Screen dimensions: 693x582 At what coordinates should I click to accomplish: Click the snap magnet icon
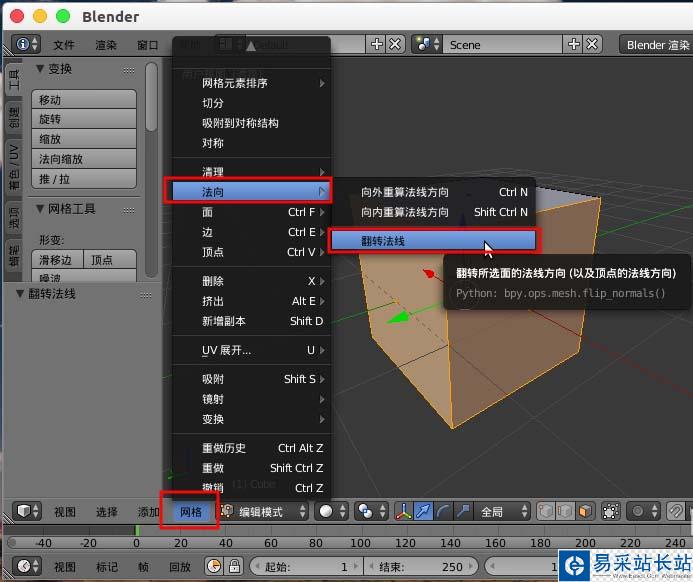tap(675, 511)
